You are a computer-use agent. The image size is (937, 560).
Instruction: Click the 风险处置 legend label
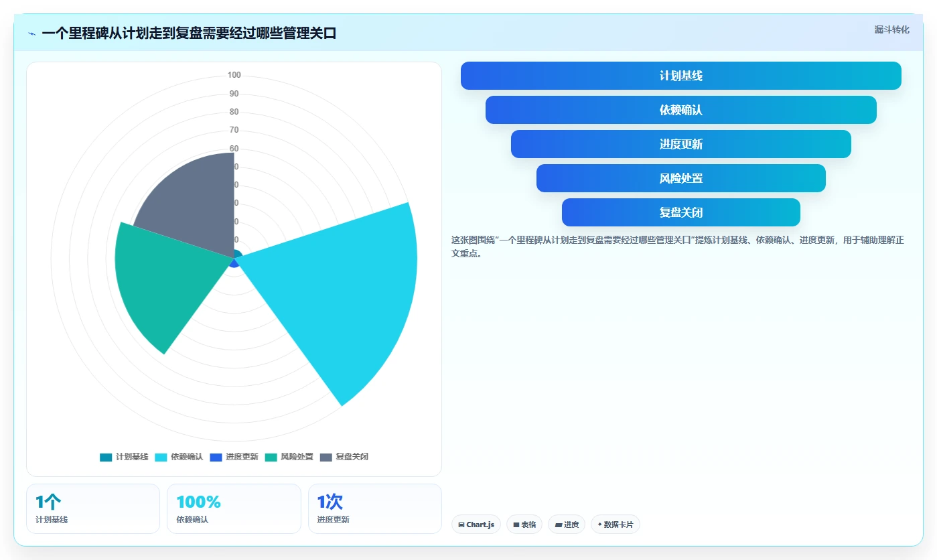click(x=297, y=457)
